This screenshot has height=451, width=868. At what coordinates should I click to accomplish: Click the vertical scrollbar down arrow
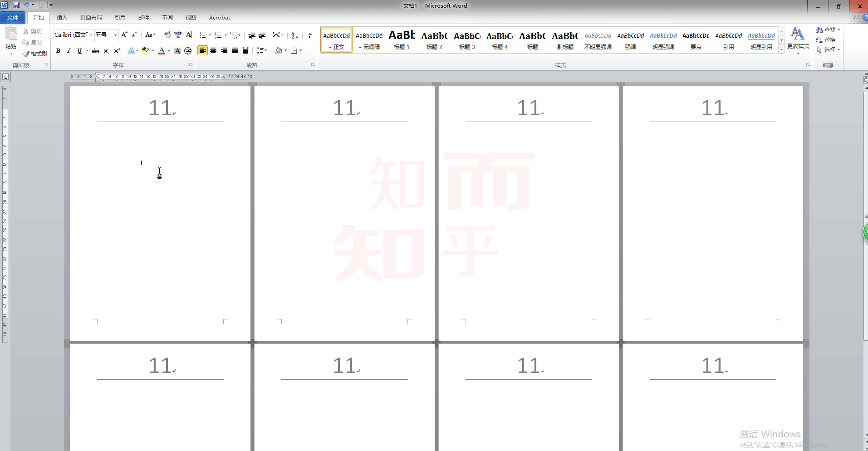tap(865, 435)
